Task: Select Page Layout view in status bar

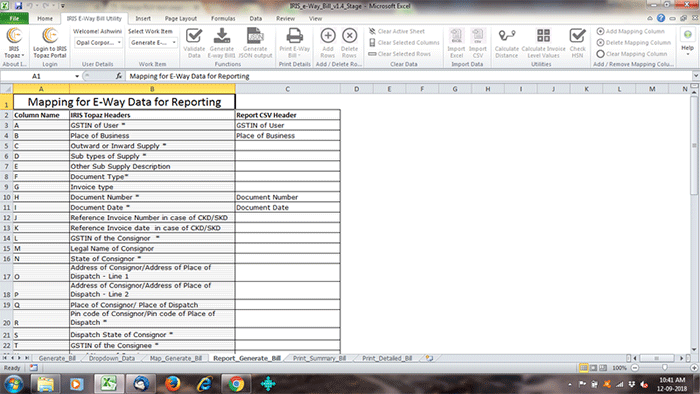Action: [x=593, y=368]
